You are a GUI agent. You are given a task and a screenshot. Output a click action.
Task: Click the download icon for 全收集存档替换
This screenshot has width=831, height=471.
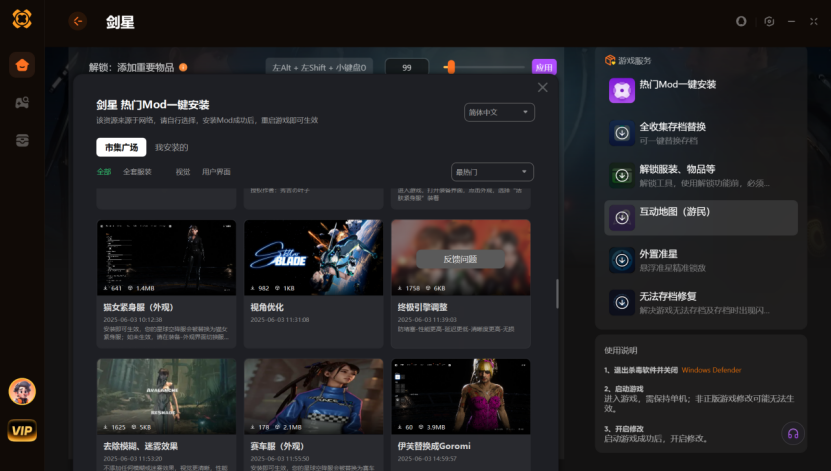pos(622,133)
